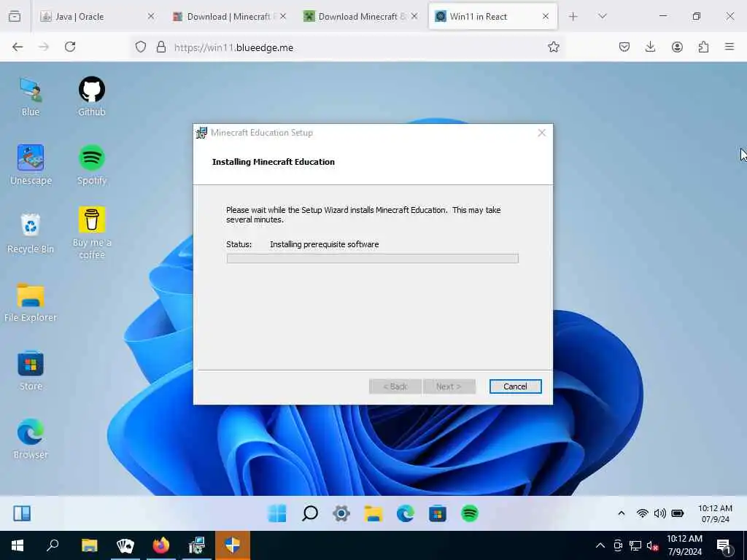Screen dimensions: 747x560
Task: Open Firefox application hamburger menu
Action: point(729,47)
